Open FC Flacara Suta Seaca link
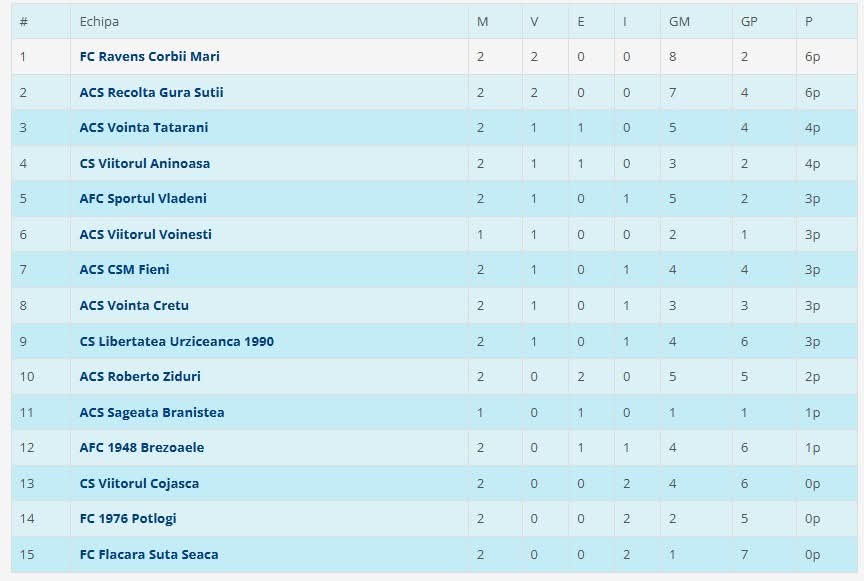This screenshot has width=864, height=581. (149, 555)
